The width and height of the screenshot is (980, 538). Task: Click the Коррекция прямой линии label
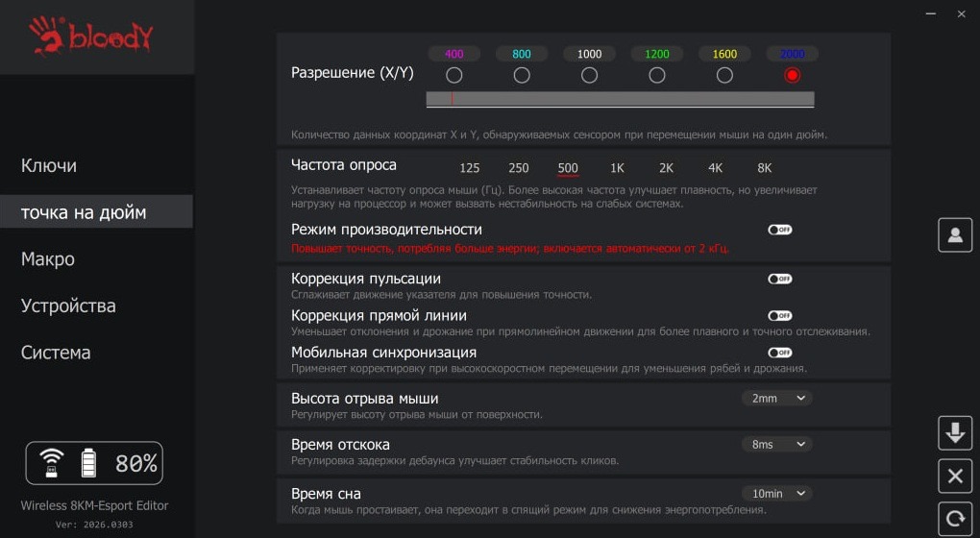[x=379, y=315]
